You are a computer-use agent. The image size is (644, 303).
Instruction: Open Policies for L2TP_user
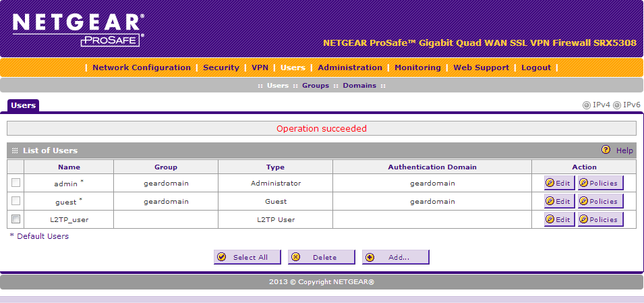(600, 219)
